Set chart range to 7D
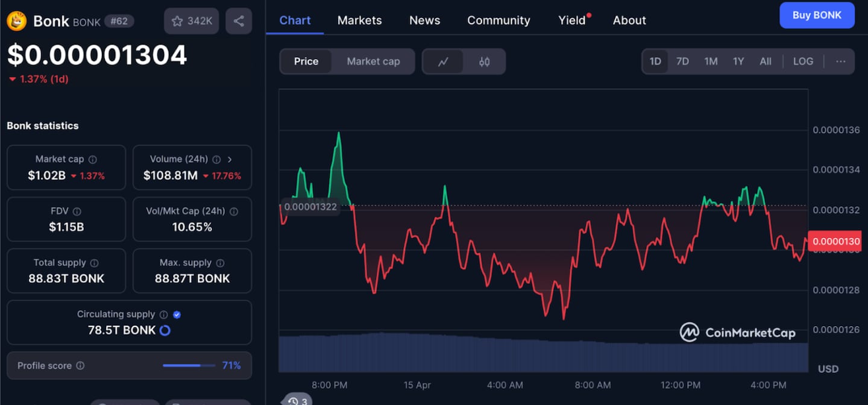This screenshot has width=868, height=405. click(682, 61)
